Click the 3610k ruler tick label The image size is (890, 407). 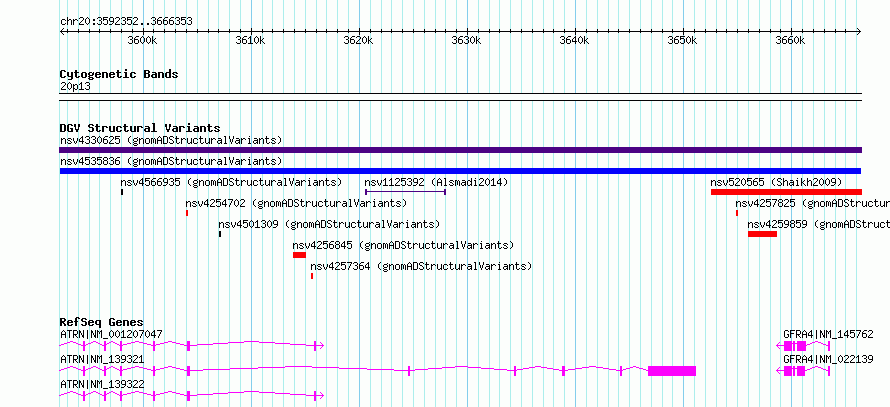point(250,41)
